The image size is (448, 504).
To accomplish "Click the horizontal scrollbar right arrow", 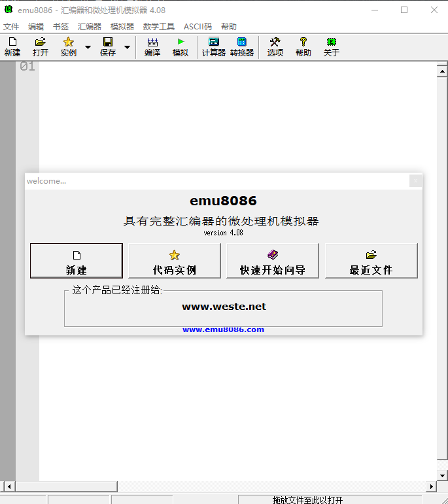I will click(x=431, y=486).
